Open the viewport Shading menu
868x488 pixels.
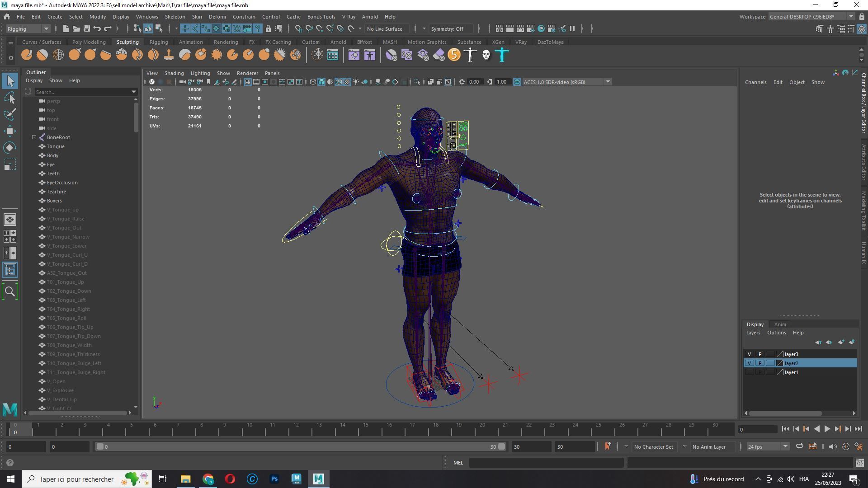point(174,73)
